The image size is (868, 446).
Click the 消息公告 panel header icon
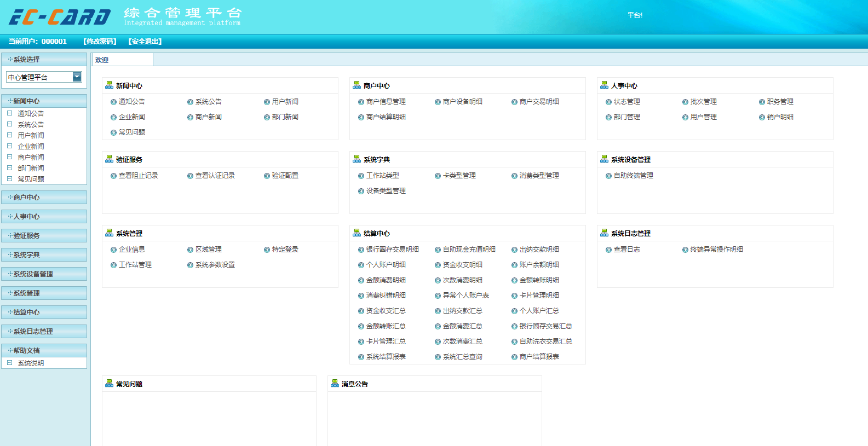335,384
